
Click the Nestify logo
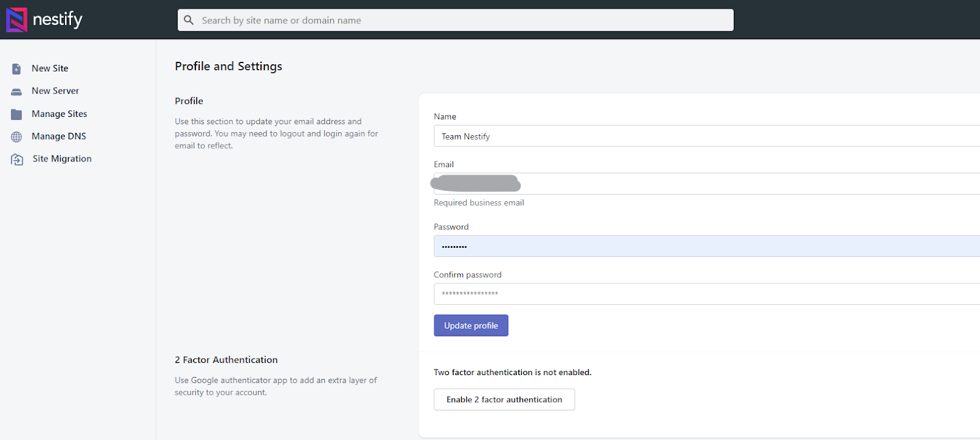pos(44,20)
